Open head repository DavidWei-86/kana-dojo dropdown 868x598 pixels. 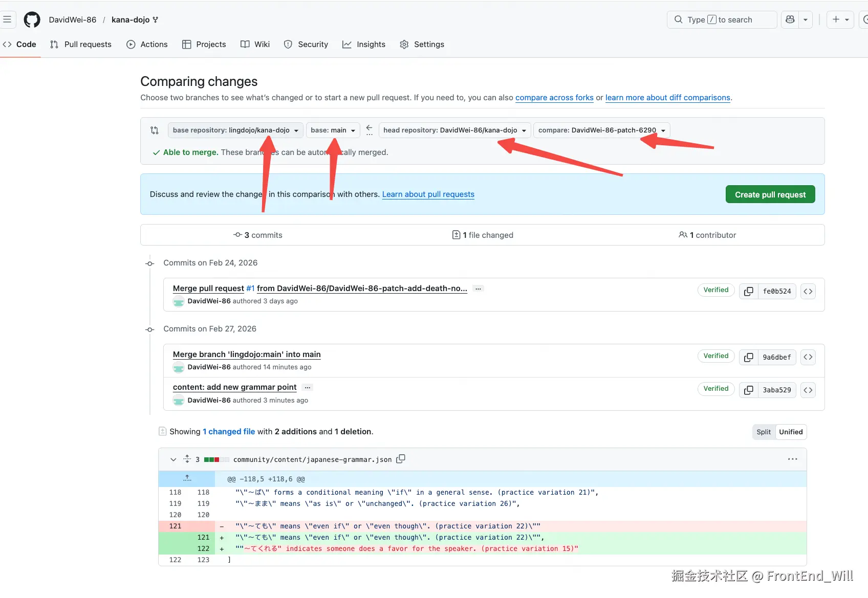coord(454,130)
